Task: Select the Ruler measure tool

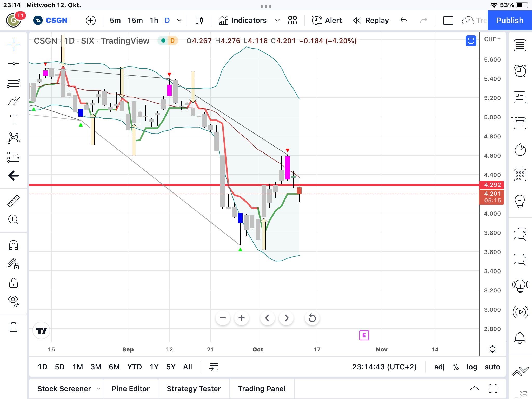Action: click(x=14, y=201)
